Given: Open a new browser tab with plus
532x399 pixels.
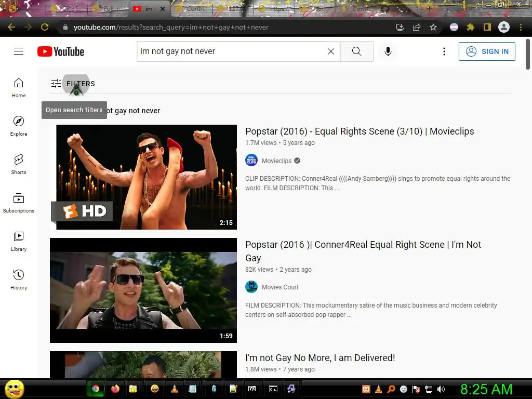Looking at the screenshot, I should pos(429,9).
